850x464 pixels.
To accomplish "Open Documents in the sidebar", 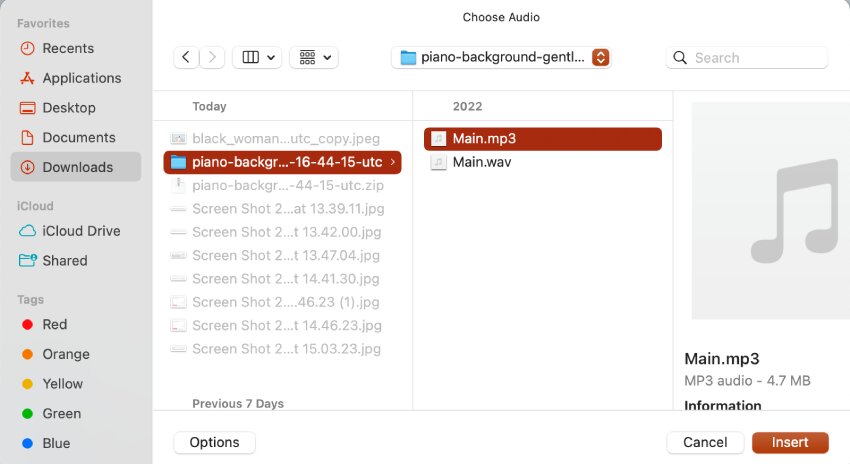I will pos(78,137).
